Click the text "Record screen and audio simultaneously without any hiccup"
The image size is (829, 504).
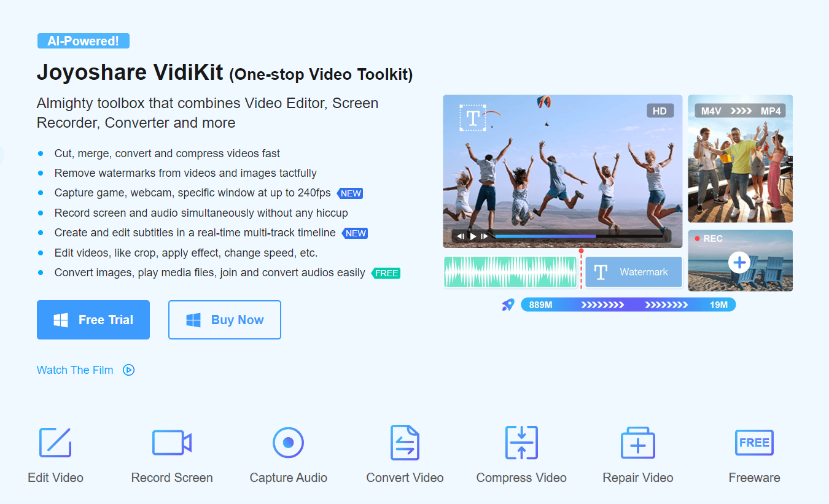pos(201,213)
